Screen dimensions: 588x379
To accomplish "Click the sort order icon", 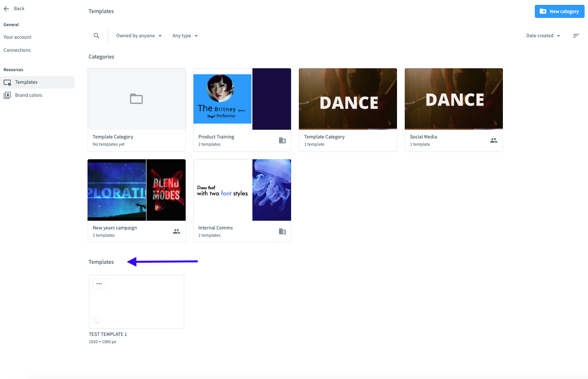I will [x=576, y=36].
